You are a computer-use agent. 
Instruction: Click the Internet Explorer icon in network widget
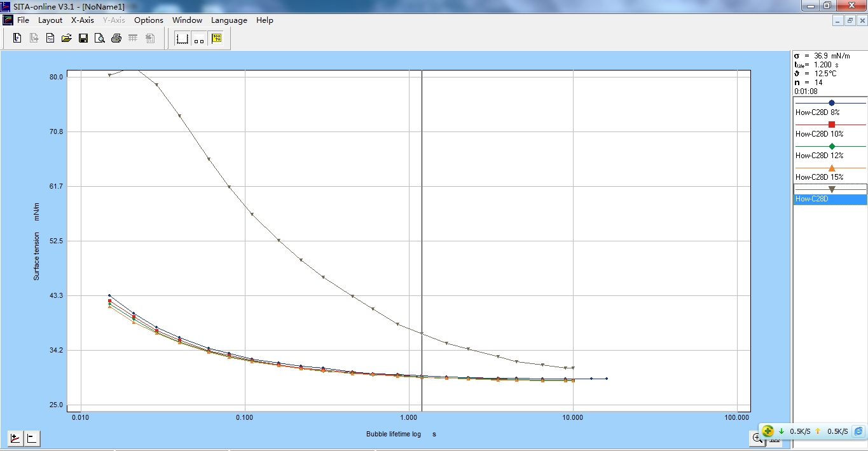pyautogui.click(x=858, y=431)
